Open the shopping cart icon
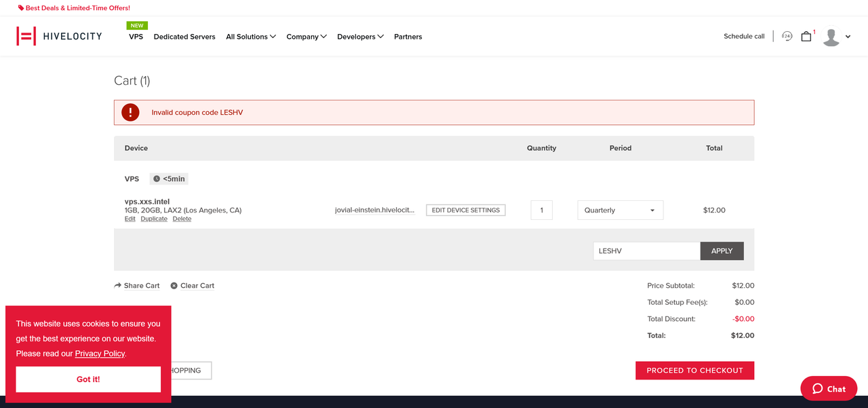The image size is (868, 408). (x=806, y=37)
